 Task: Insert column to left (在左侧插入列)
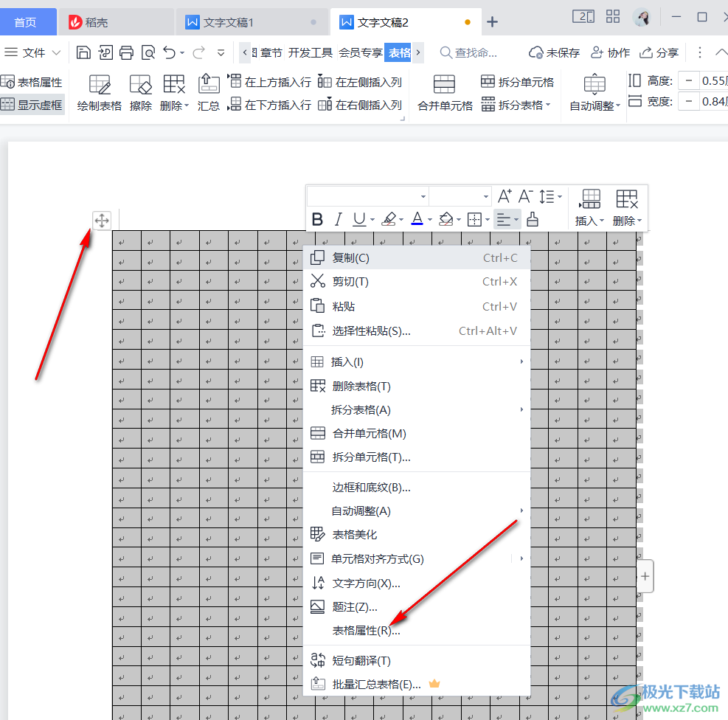pos(360,82)
